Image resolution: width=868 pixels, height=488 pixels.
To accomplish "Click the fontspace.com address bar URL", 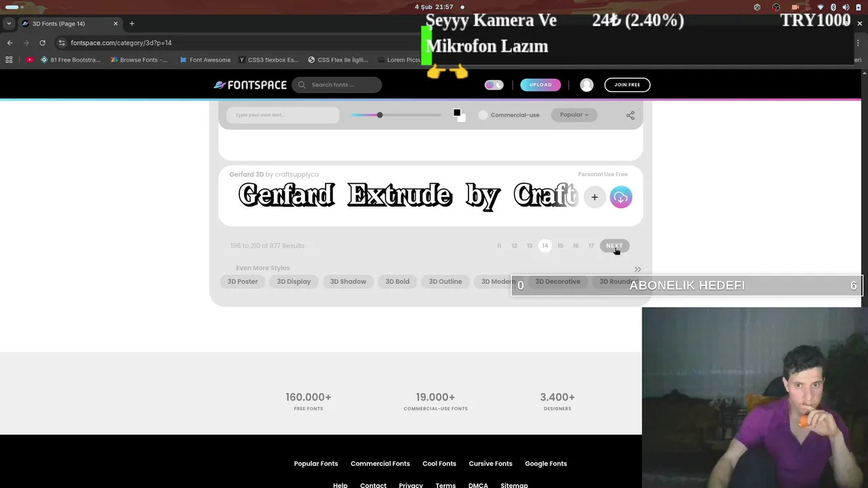I will point(121,43).
